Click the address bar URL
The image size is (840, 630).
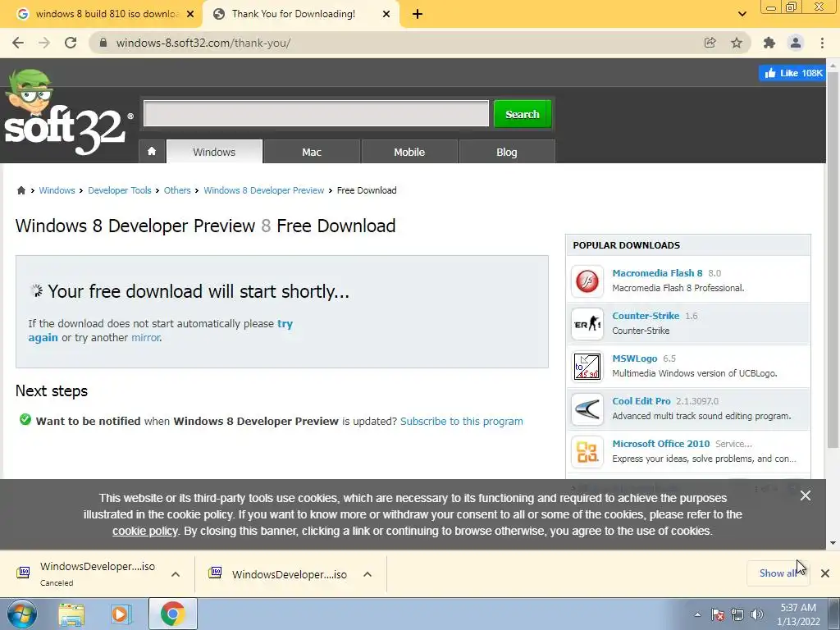[x=203, y=43]
